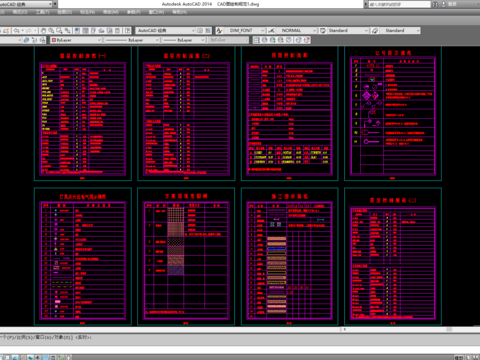Click the command line prompt area
The width and height of the screenshot is (480, 360).
click(233, 337)
